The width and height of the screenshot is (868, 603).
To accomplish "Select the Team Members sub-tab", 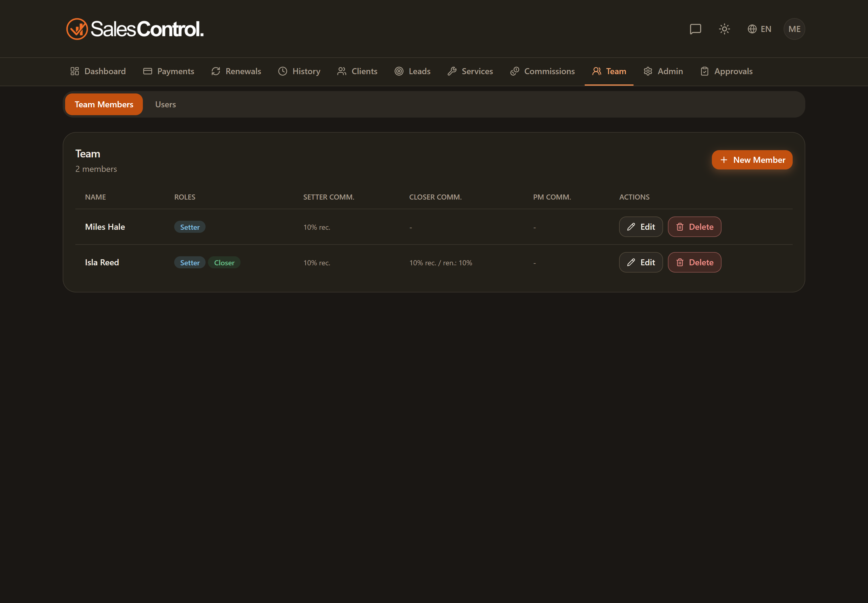I will coord(104,104).
